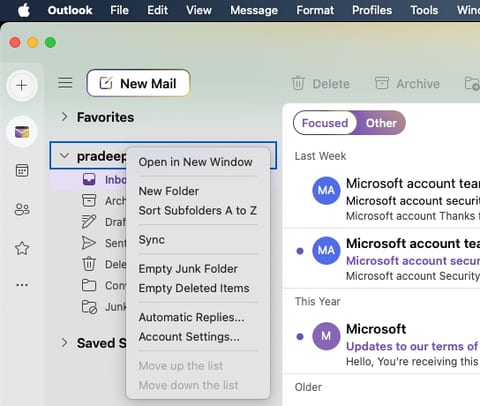Click the plus new item button in sidebar
480x406 pixels.
[x=22, y=86]
